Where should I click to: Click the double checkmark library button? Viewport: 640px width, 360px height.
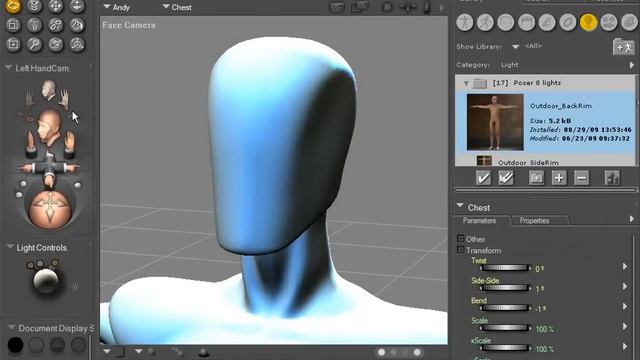point(506,178)
